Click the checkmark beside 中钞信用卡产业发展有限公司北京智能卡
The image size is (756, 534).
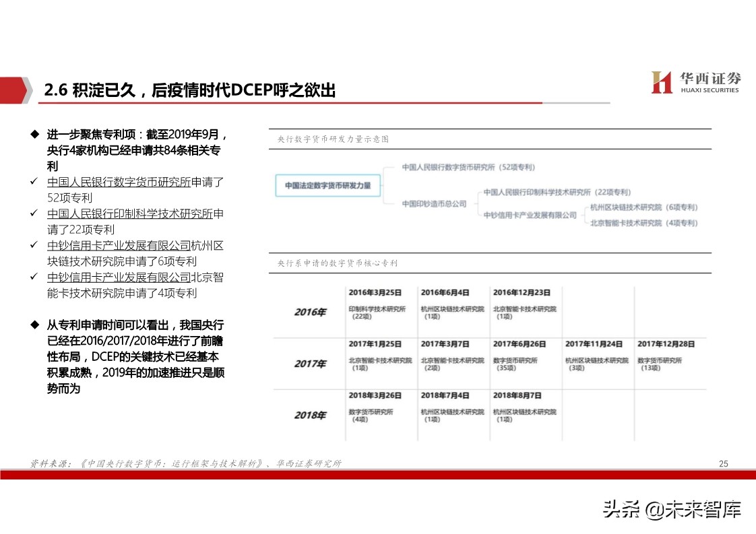[34, 277]
